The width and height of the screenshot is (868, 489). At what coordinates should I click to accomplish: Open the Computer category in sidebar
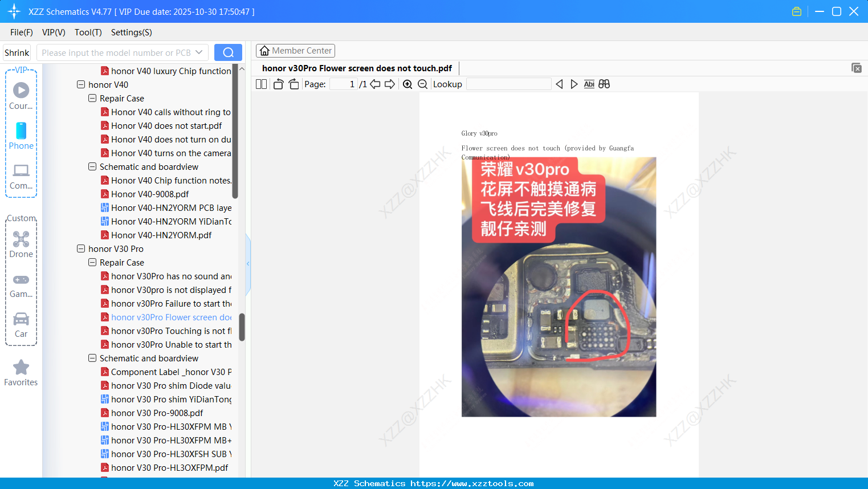tap(21, 177)
